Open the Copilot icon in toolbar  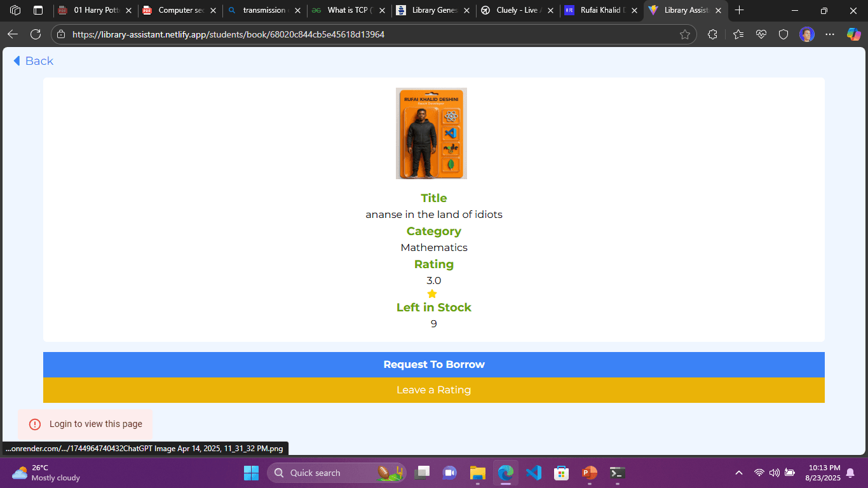[853, 34]
